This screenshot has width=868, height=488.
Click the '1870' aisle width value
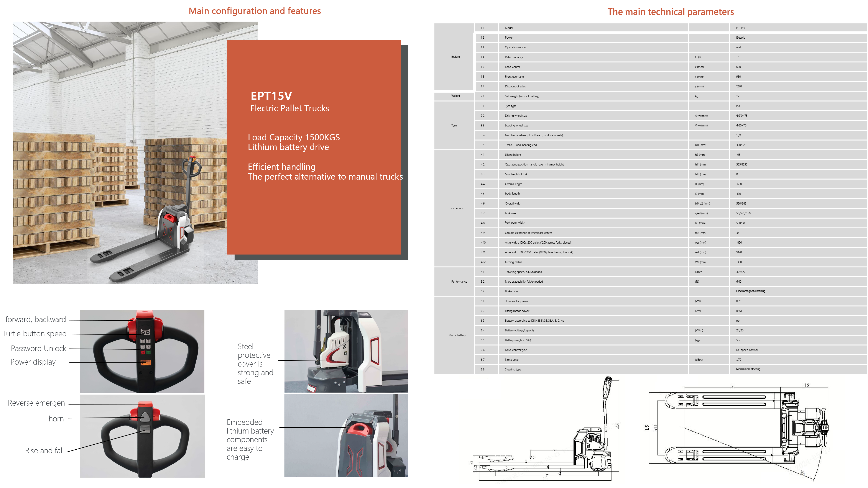tap(739, 253)
